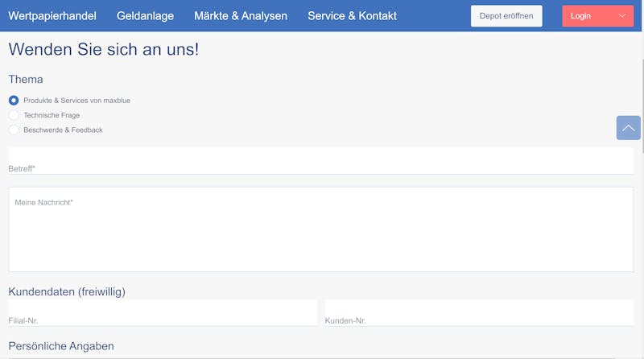Open the Wertpapierhandel menu
Image resolution: width=644 pixels, height=359 pixels.
pos(52,16)
